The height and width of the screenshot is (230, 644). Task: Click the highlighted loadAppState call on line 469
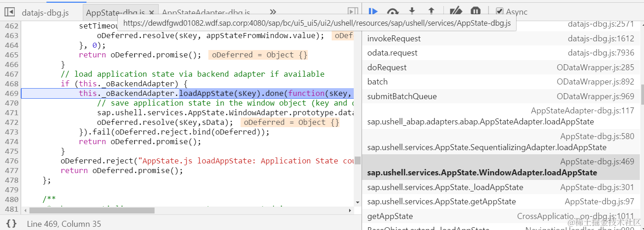click(206, 93)
